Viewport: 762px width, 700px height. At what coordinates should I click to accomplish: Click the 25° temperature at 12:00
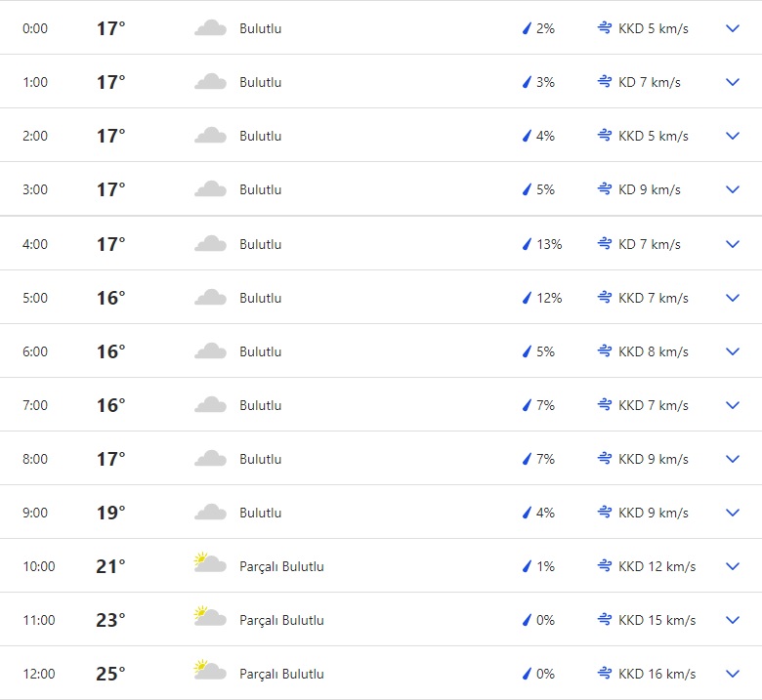pos(110,674)
